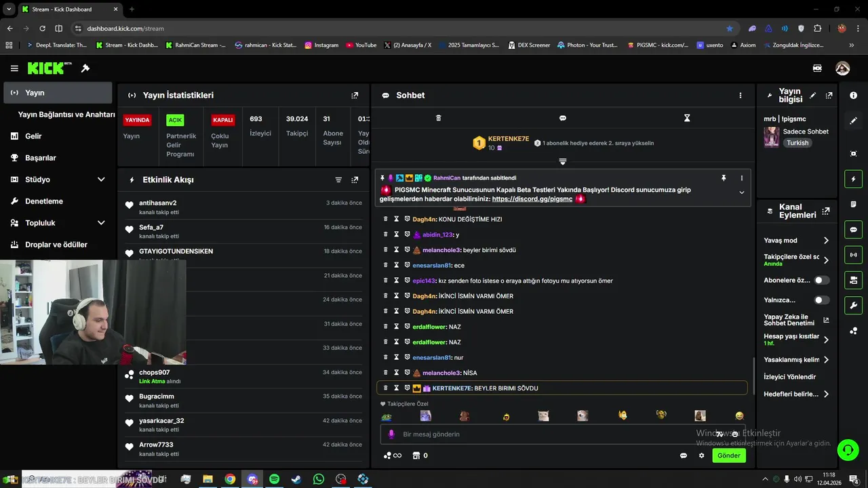Pop out the Yayın bilgisi panel

[x=829, y=96]
